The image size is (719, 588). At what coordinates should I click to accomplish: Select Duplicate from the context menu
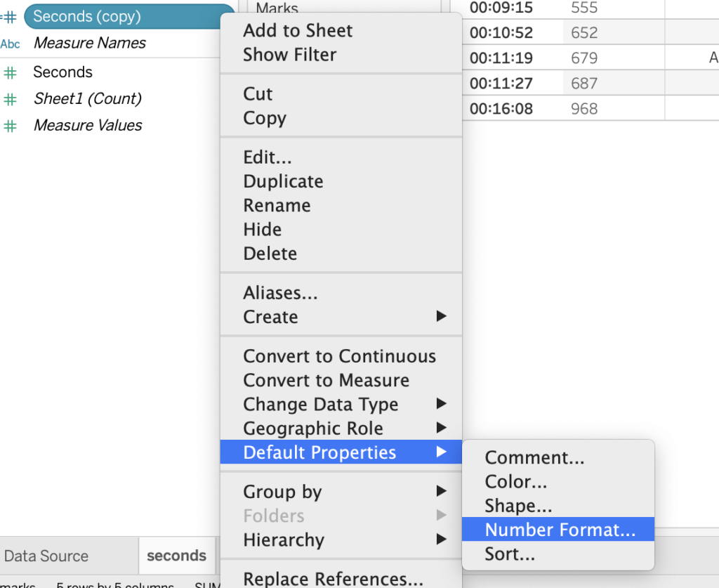pyautogui.click(x=283, y=181)
